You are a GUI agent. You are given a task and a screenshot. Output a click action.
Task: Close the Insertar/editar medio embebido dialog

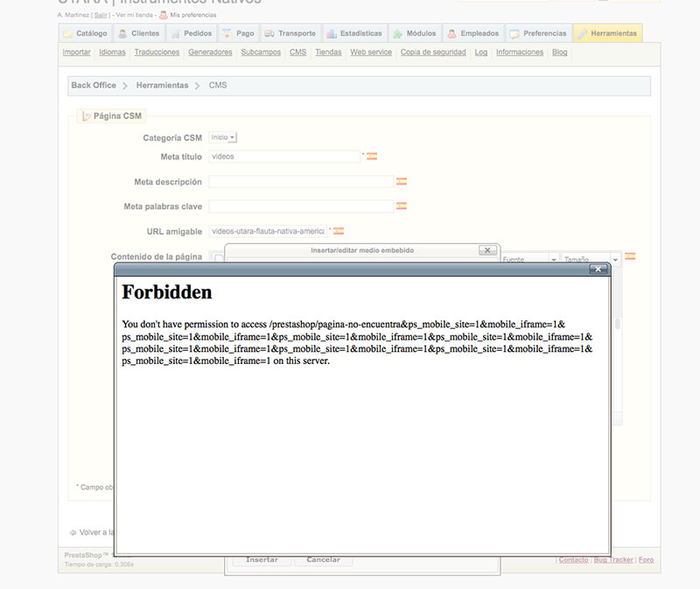[x=487, y=250]
